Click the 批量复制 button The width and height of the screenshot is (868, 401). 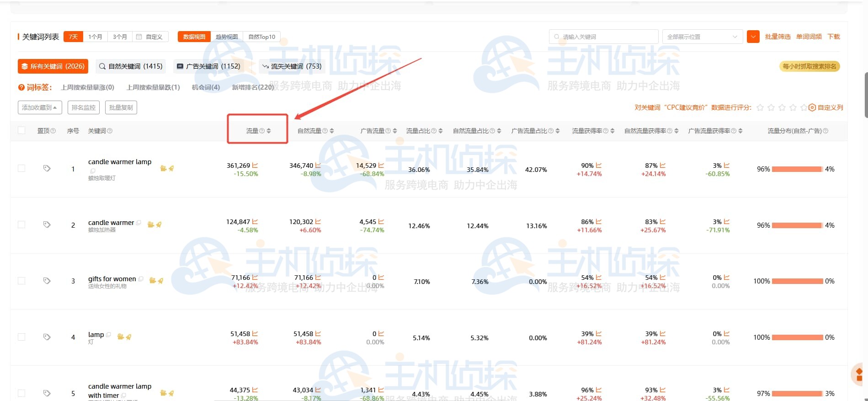pyautogui.click(x=121, y=107)
